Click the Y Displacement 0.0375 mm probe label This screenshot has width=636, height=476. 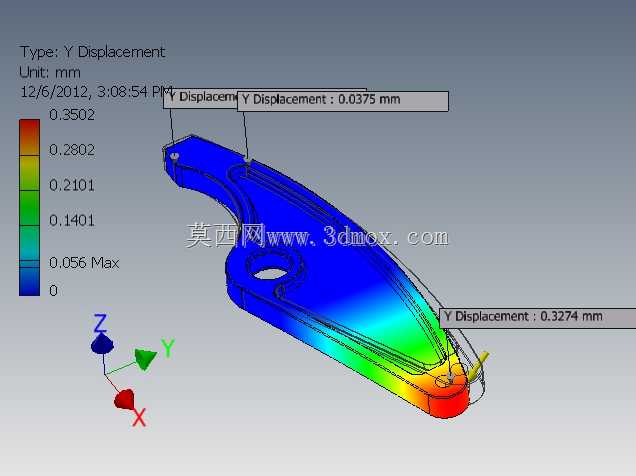(x=343, y=101)
